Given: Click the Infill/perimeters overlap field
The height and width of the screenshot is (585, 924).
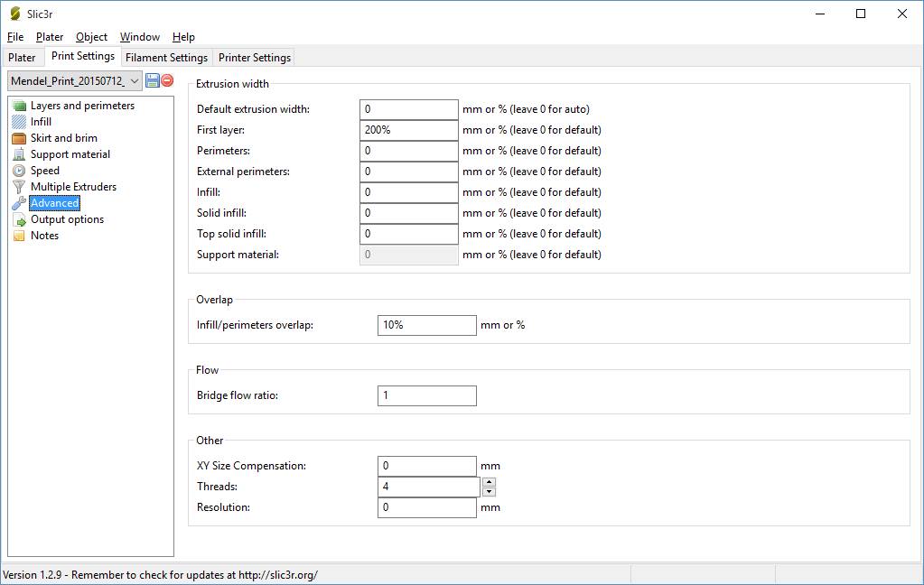Looking at the screenshot, I should point(426,325).
